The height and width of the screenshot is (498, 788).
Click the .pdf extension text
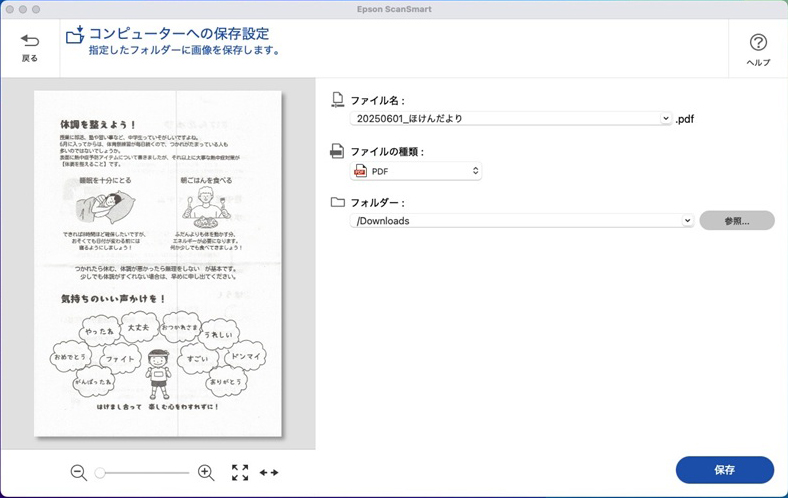click(x=684, y=119)
